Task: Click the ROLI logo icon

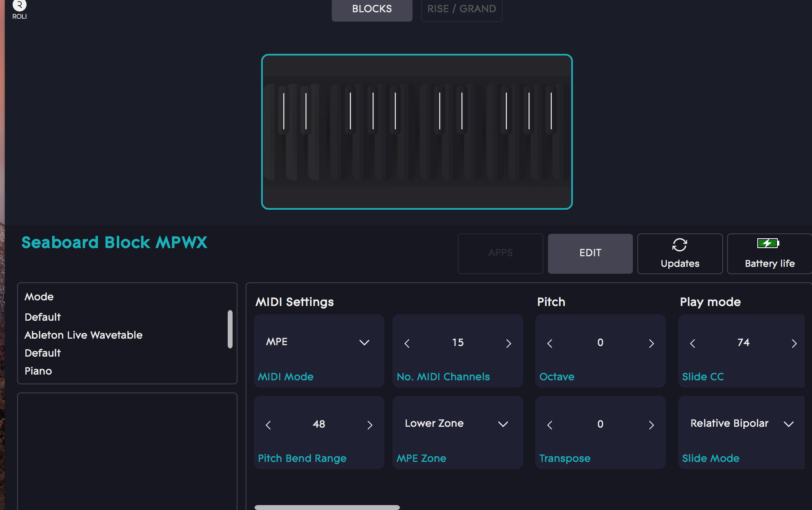Action: coord(19,6)
